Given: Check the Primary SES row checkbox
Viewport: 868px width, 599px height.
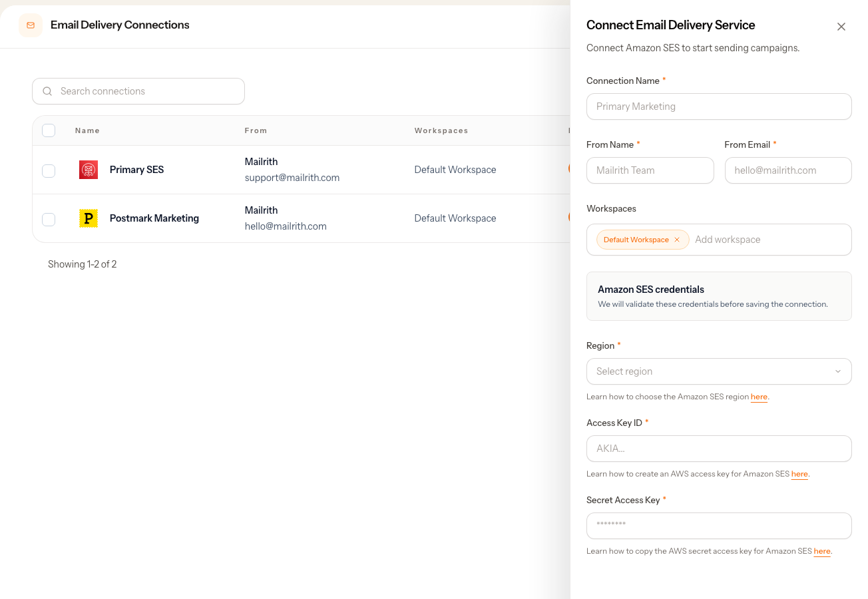Looking at the screenshot, I should pos(49,171).
